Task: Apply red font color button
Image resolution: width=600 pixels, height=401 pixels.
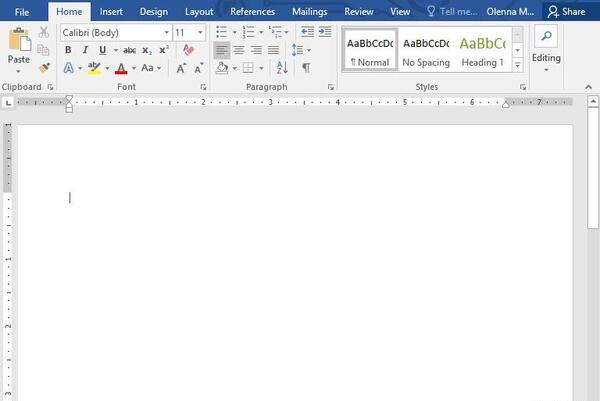Action: [x=121, y=68]
